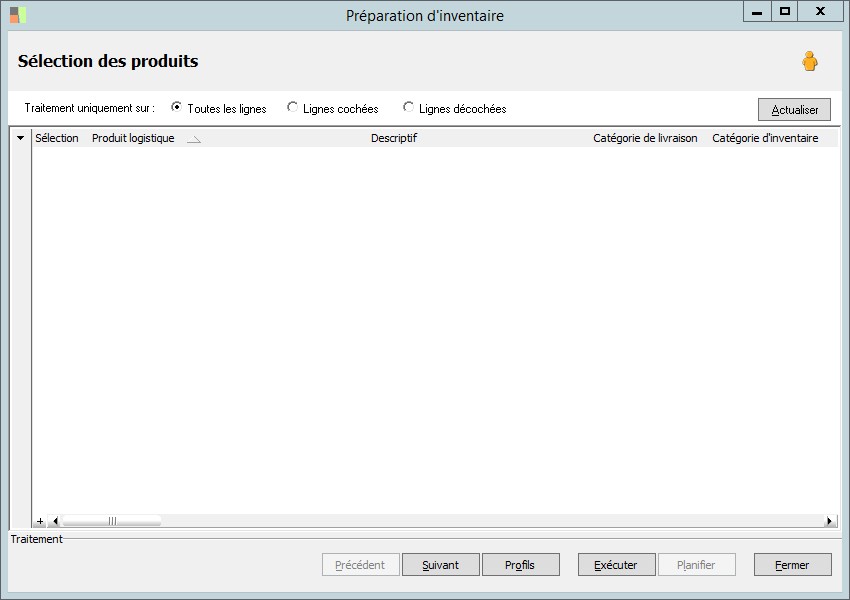Select the Toutes les lignes radio option
This screenshot has height=600, width=850.
[218, 108]
